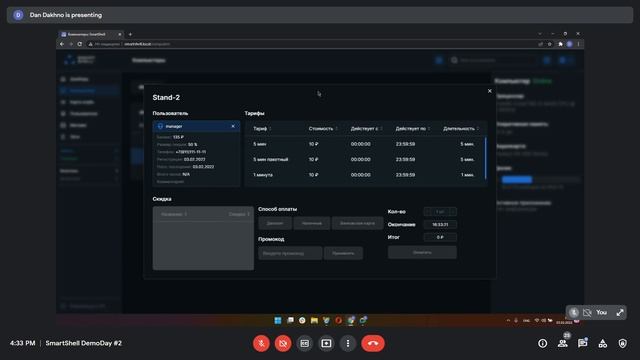Viewport: 640px width, 360px height.
Task: Click the shared browser address bar
Action: coord(310,44)
